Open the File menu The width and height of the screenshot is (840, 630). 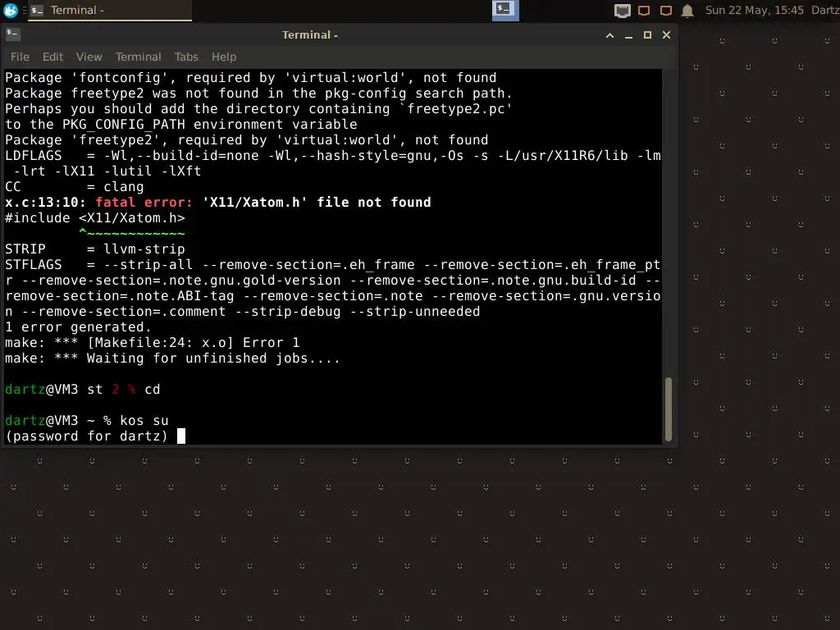[20, 57]
